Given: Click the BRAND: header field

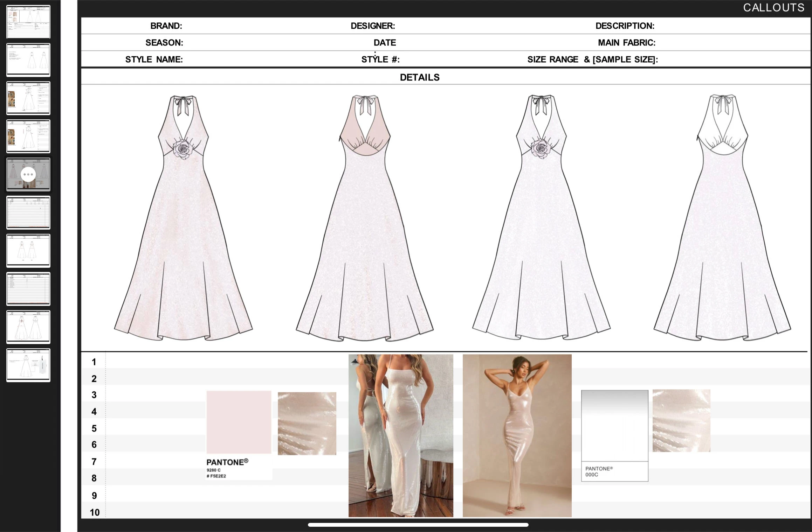Looking at the screenshot, I should 166,26.
